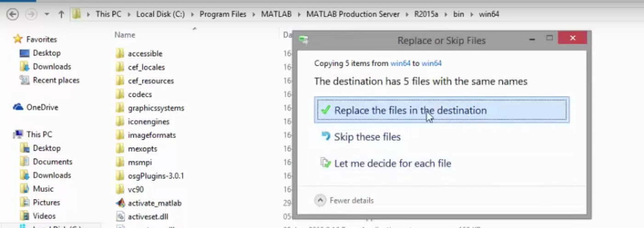The width and height of the screenshot is (644, 228).
Task: Open the recent locations dropdown arrow
Action: click(47, 14)
